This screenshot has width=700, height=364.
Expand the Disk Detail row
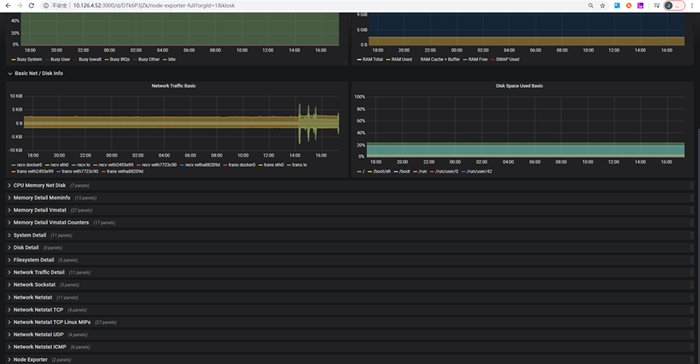tap(349, 247)
